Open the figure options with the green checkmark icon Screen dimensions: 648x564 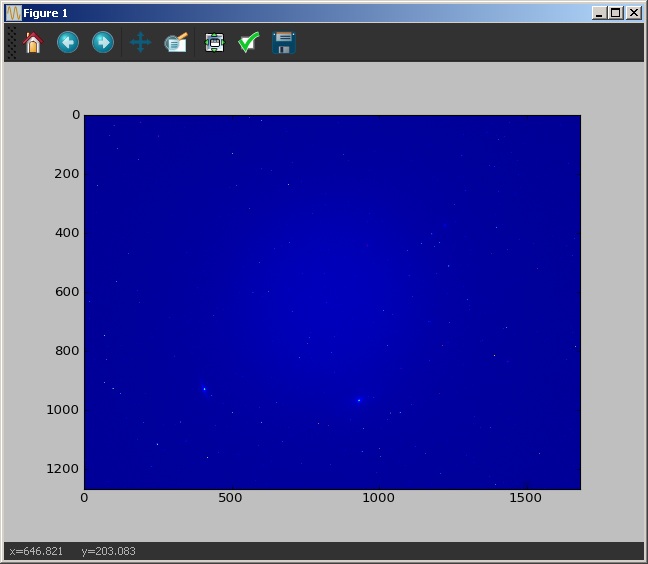coord(249,42)
